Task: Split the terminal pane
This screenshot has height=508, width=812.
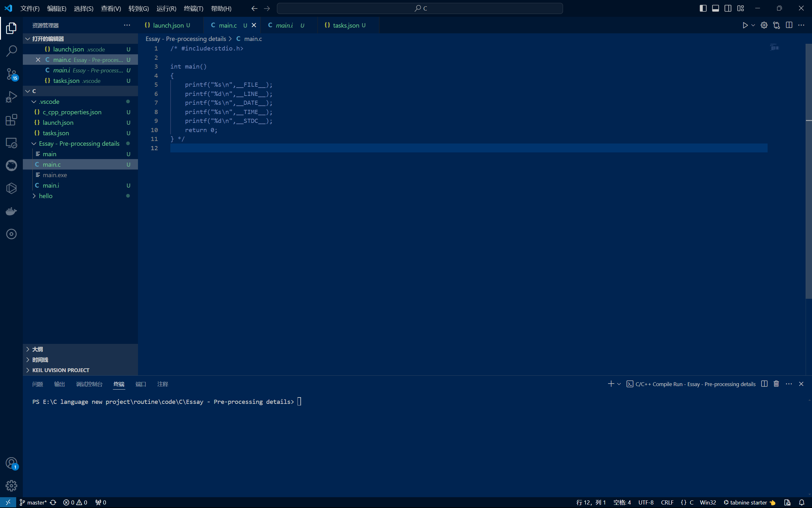Action: point(764,384)
